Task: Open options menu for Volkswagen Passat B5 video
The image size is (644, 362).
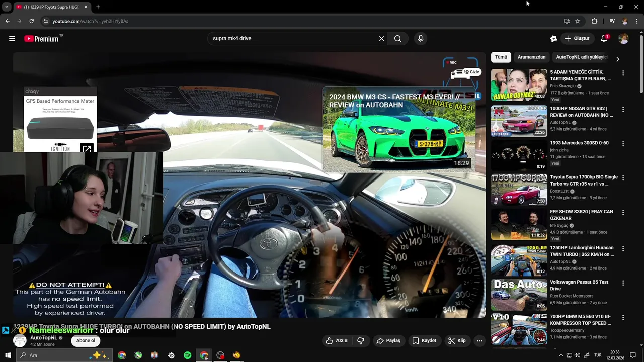Action: click(x=623, y=283)
